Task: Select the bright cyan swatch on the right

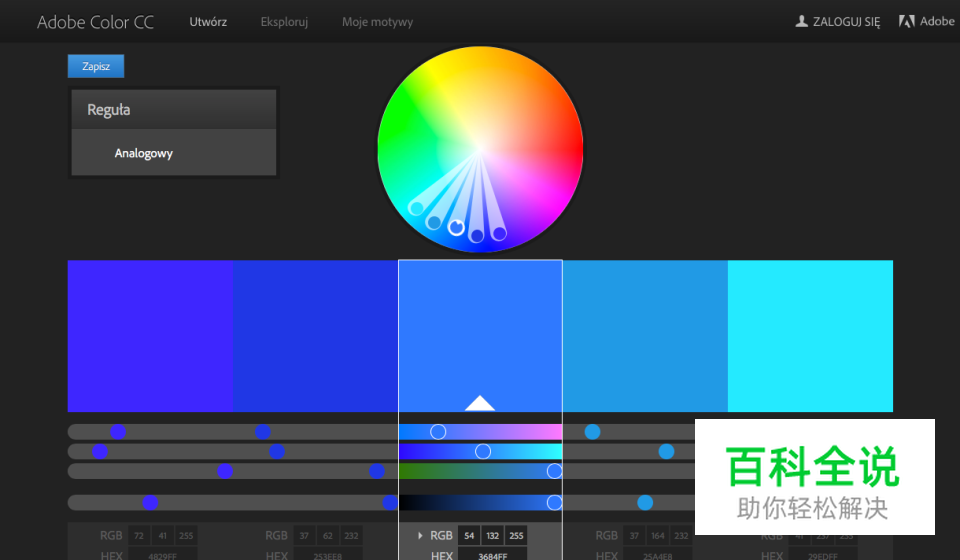Action: coord(810,335)
